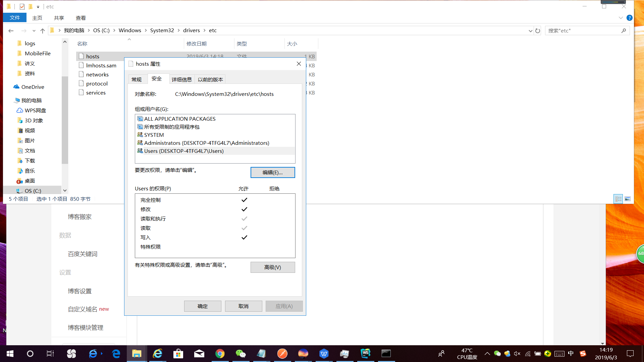
Task: Expand hidden icons in the system tray
Action: (x=487, y=353)
